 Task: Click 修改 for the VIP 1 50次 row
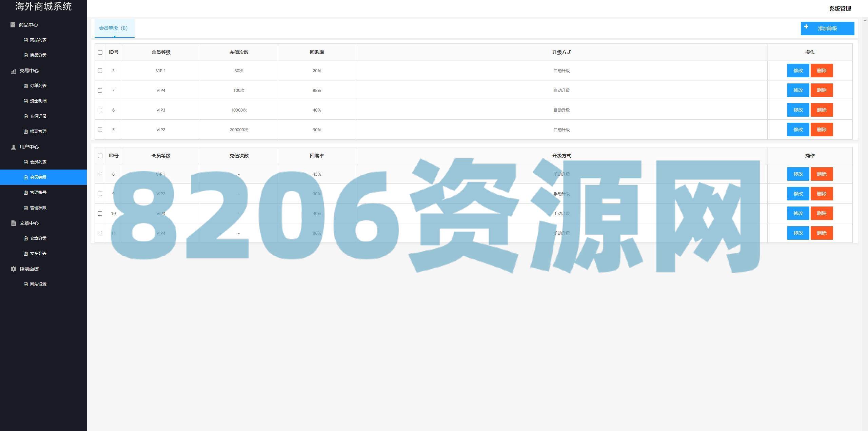[798, 71]
